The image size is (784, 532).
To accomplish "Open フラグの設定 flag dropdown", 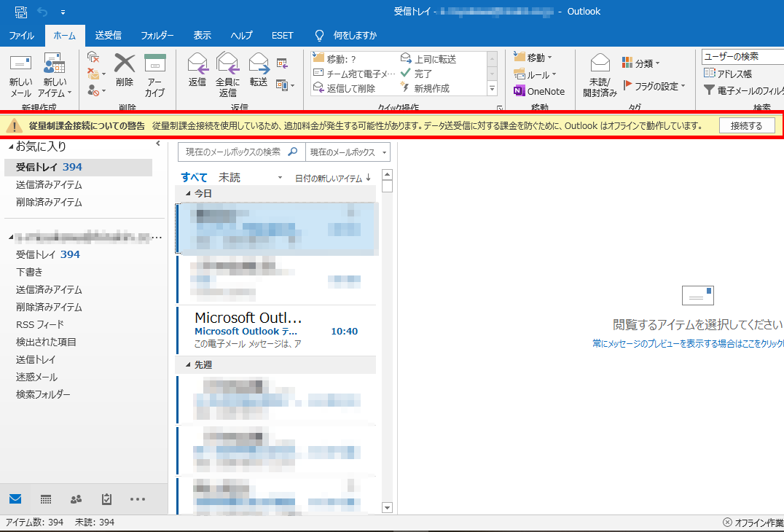I will pyautogui.click(x=654, y=86).
